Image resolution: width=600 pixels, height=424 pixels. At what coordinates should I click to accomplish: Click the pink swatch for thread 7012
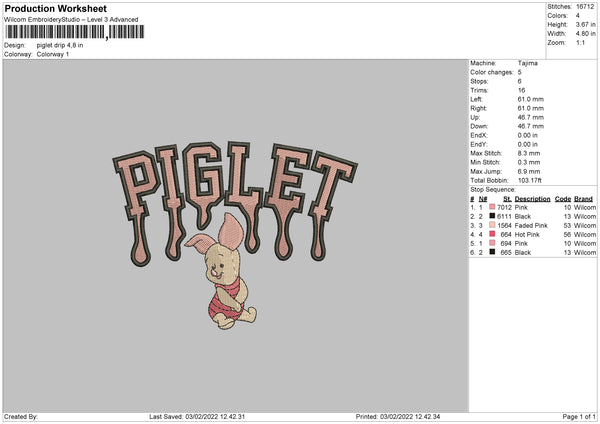[x=492, y=207]
